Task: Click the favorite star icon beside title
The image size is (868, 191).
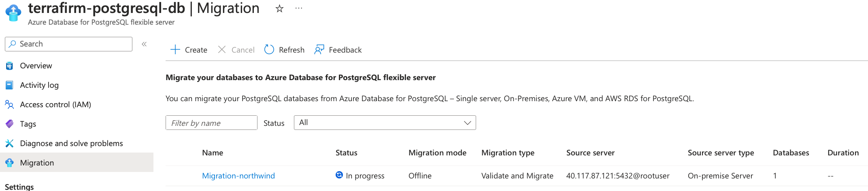Action: pyautogui.click(x=279, y=8)
